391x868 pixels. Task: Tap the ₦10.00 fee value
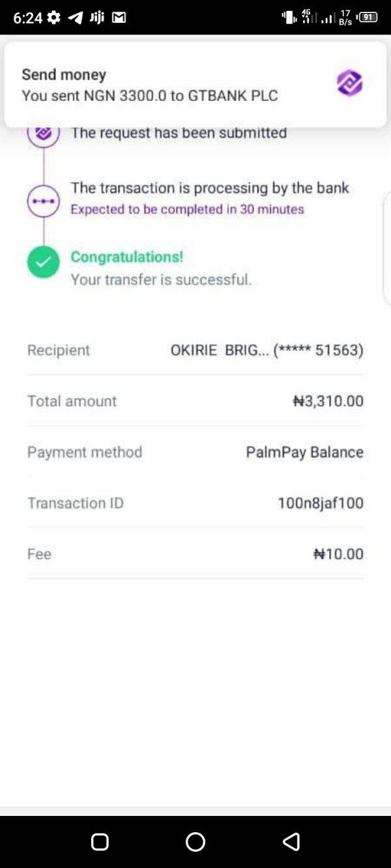pos(338,554)
